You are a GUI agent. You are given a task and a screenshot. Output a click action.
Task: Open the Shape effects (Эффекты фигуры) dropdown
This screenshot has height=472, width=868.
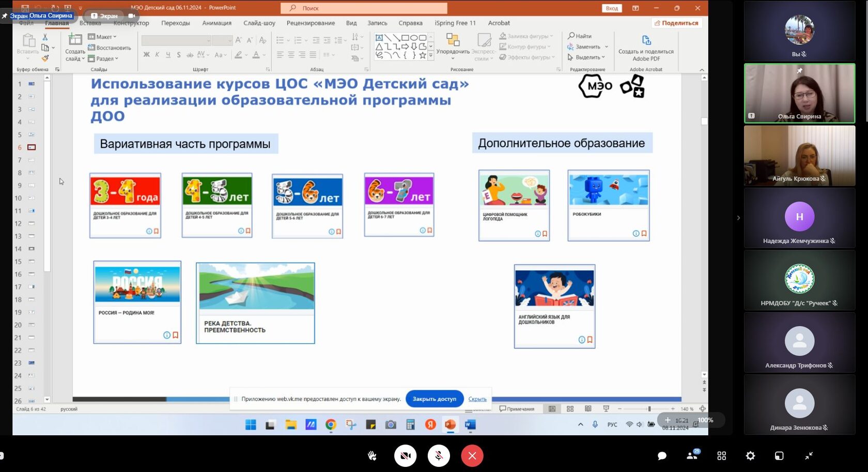coord(527,57)
